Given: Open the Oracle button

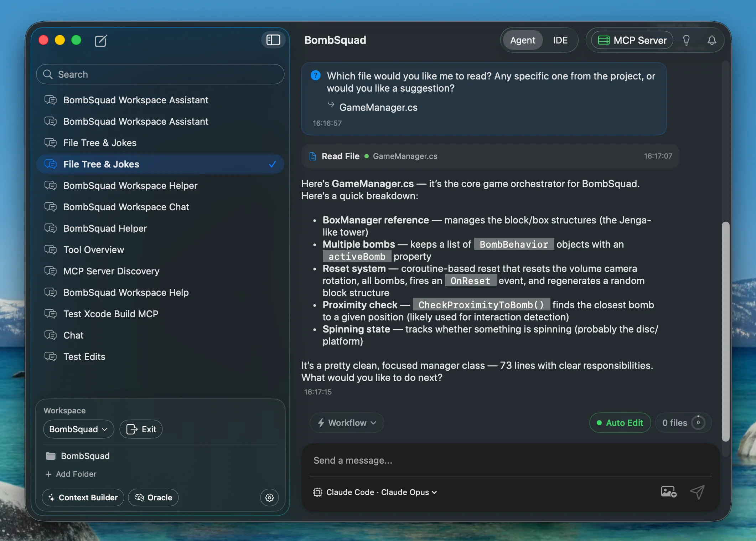Looking at the screenshot, I should point(153,498).
